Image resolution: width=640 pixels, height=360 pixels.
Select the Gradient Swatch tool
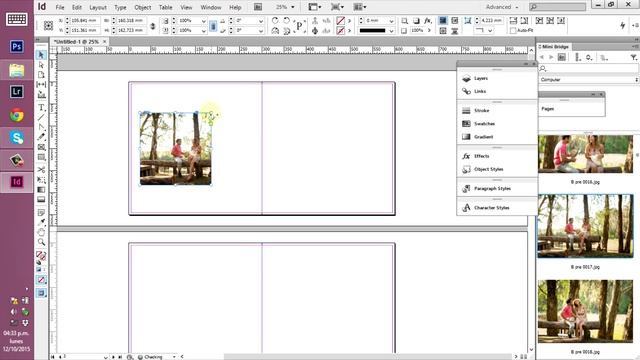[x=41, y=190]
